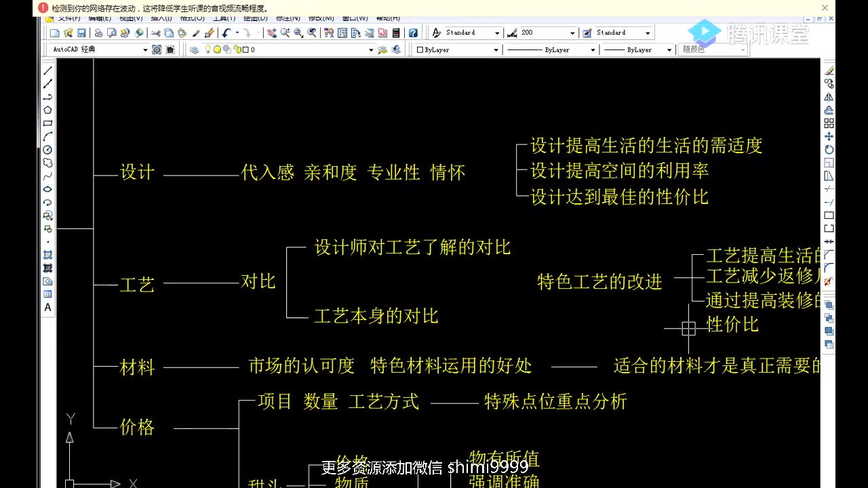The height and width of the screenshot is (488, 868).
Task: Open the 标注(N) menu
Action: pyautogui.click(x=288, y=18)
